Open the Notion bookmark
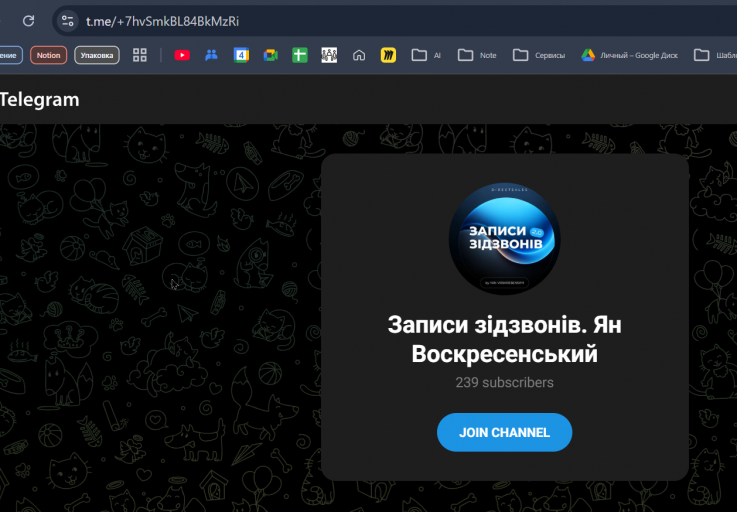Viewport: 737px width, 512px height. (48, 55)
